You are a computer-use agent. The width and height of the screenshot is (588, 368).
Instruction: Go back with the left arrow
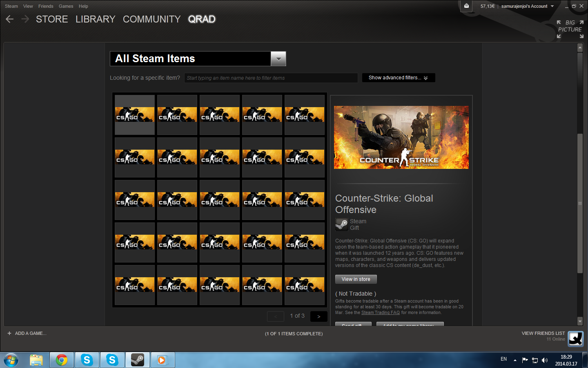pyautogui.click(x=10, y=19)
